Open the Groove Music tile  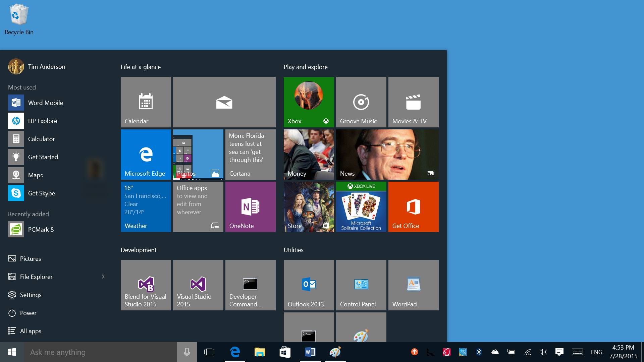pos(361,102)
